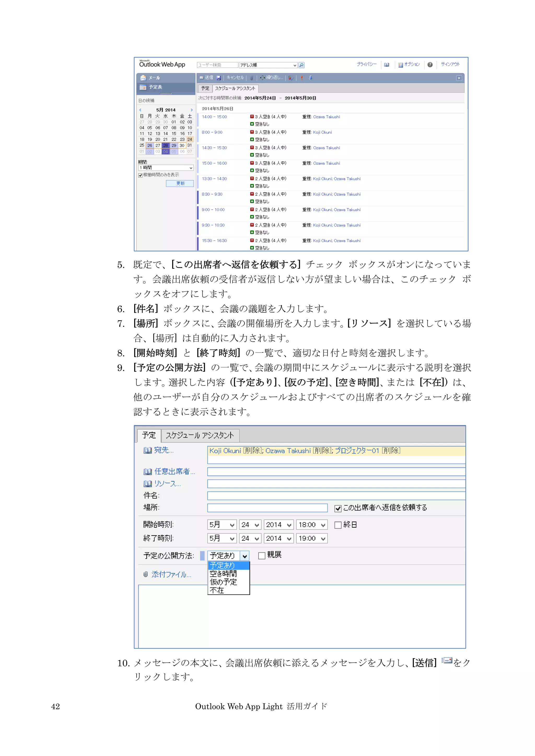Click the message body text area
This screenshot has height=756, width=535.
coord(302,617)
